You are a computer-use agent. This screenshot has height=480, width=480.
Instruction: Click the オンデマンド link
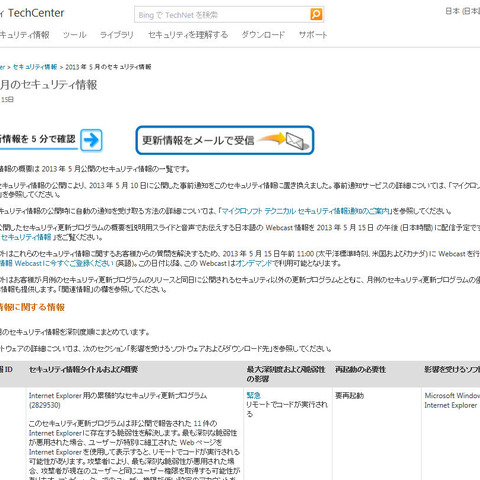254,263
